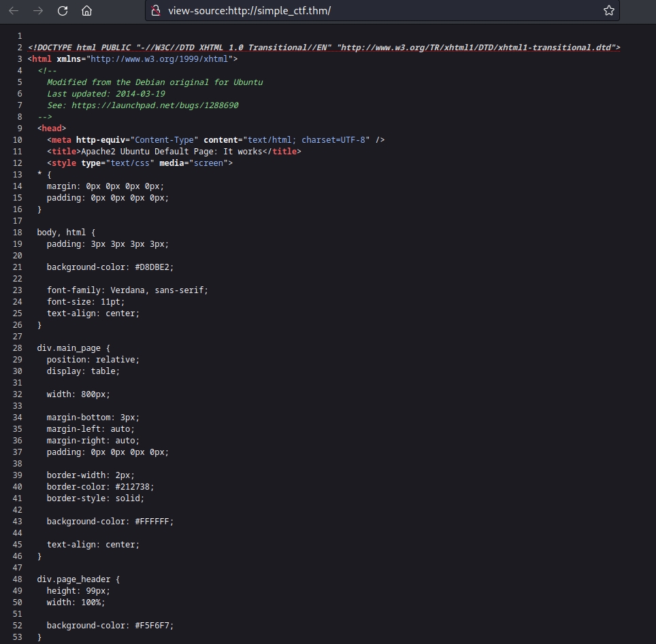Bookmark this page with the star
Screen dimensions: 656x644
[608, 11]
